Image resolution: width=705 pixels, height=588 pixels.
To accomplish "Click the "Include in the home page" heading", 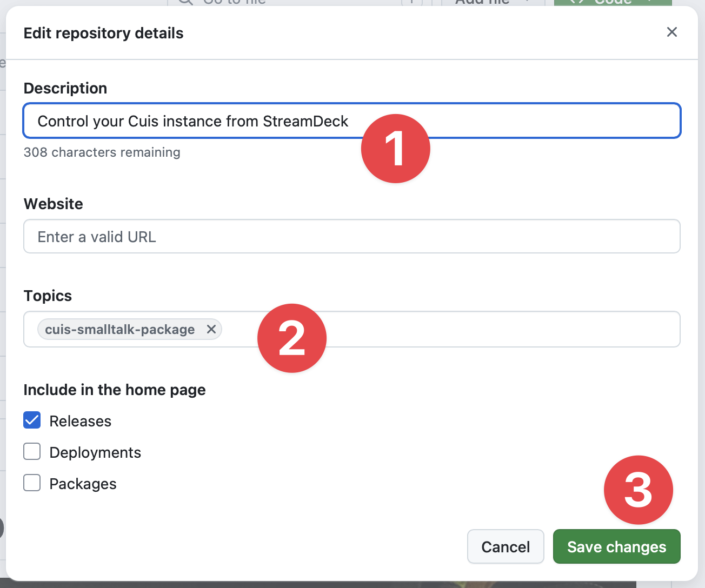I will click(x=115, y=390).
